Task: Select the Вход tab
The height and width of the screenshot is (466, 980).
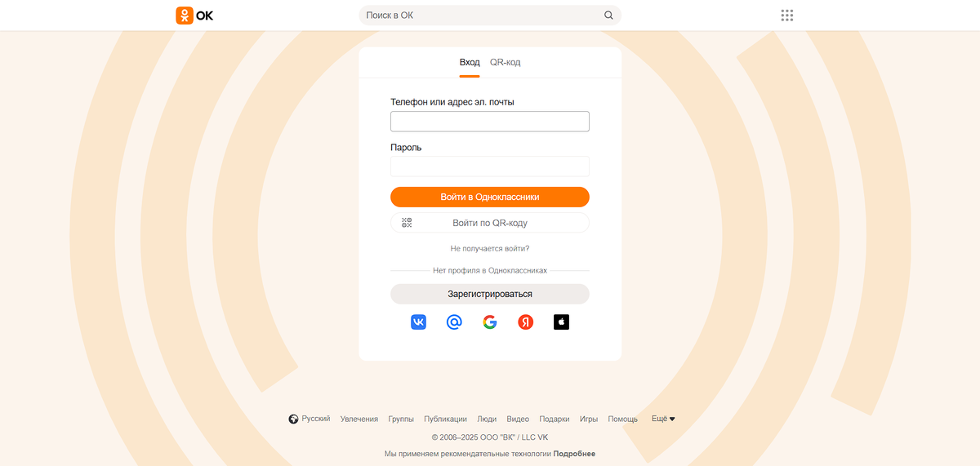Action: click(x=470, y=62)
